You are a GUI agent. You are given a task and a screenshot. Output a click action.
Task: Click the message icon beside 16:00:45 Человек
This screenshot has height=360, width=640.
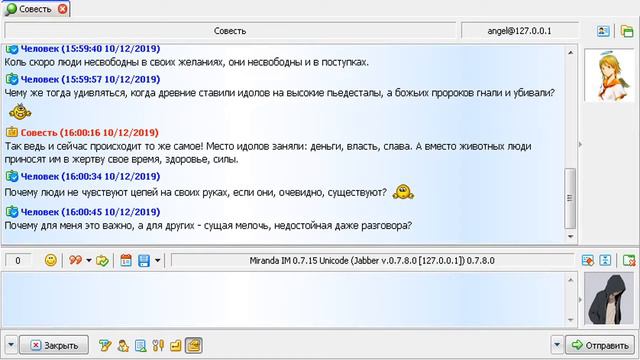coord(12,211)
